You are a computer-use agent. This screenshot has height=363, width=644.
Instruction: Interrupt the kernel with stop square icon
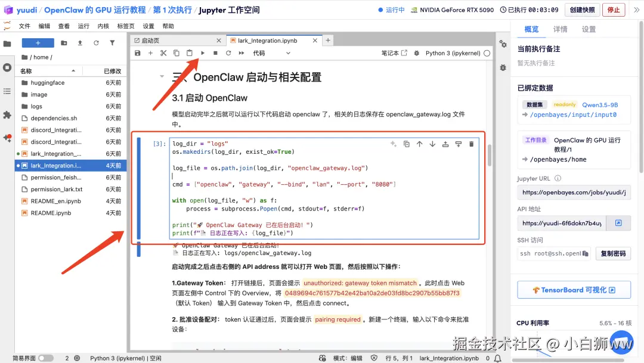tap(215, 53)
